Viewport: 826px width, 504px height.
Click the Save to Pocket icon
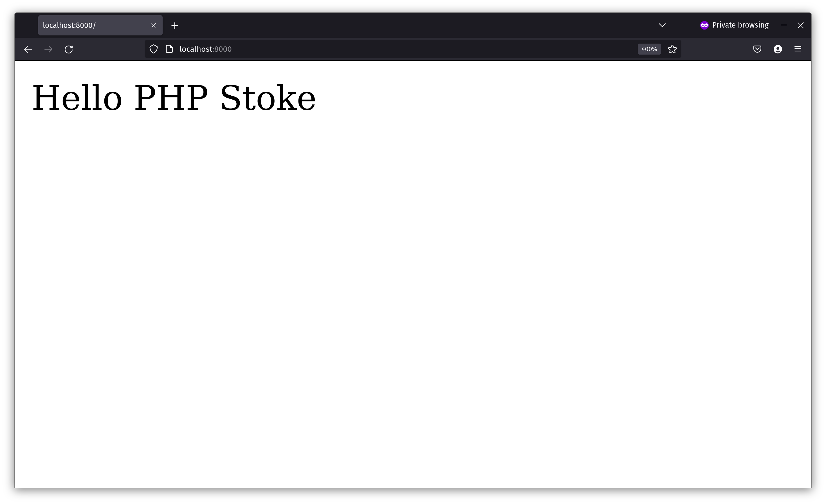[x=757, y=49]
